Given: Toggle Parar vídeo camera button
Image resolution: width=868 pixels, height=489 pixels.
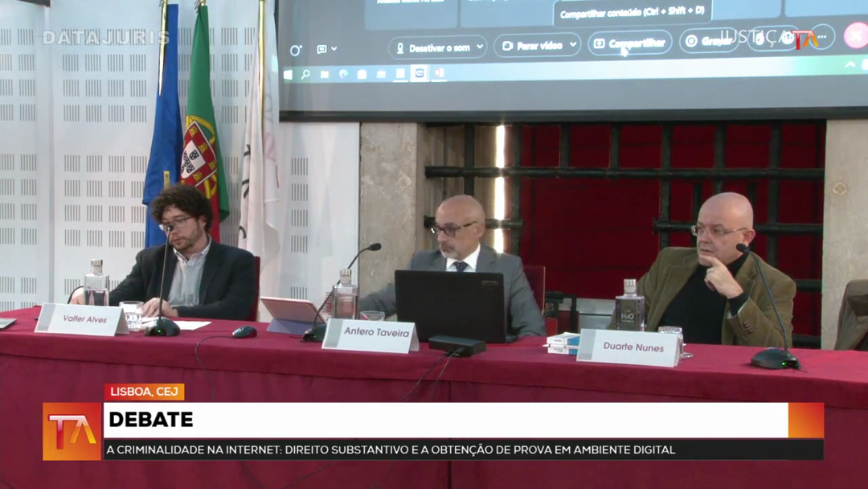Looking at the screenshot, I should 530,46.
